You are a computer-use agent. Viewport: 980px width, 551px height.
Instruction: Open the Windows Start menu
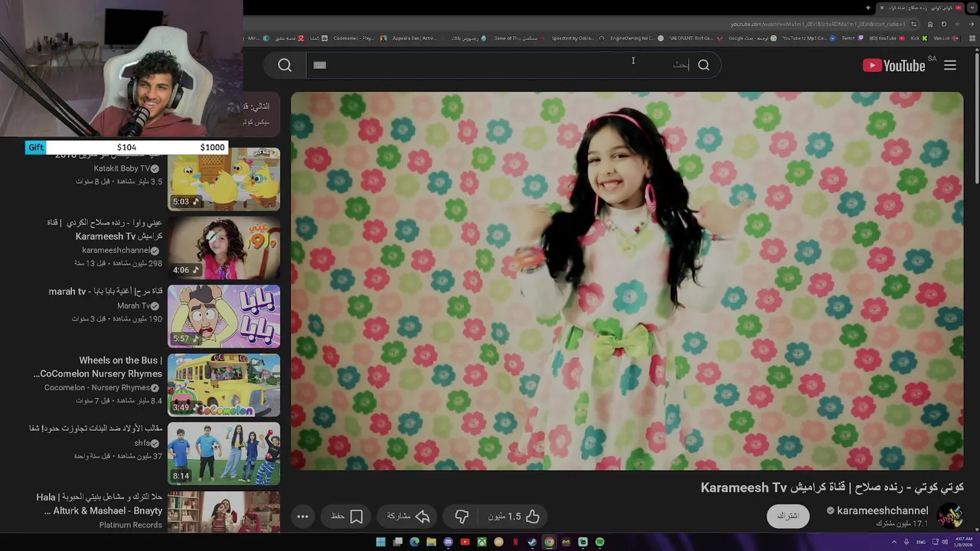pos(381,542)
